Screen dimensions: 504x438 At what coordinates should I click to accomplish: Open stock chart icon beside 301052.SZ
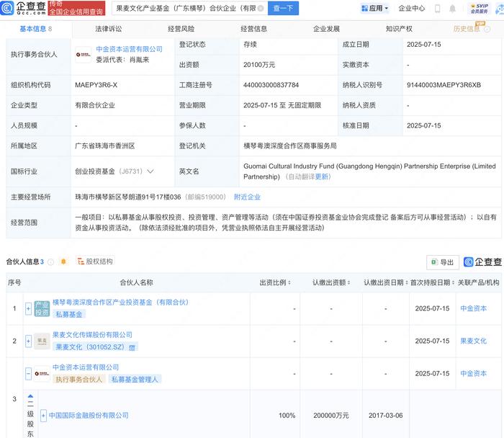tap(132, 348)
